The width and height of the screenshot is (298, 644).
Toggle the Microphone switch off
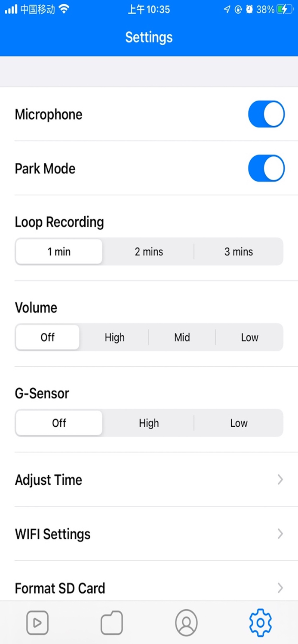[266, 114]
